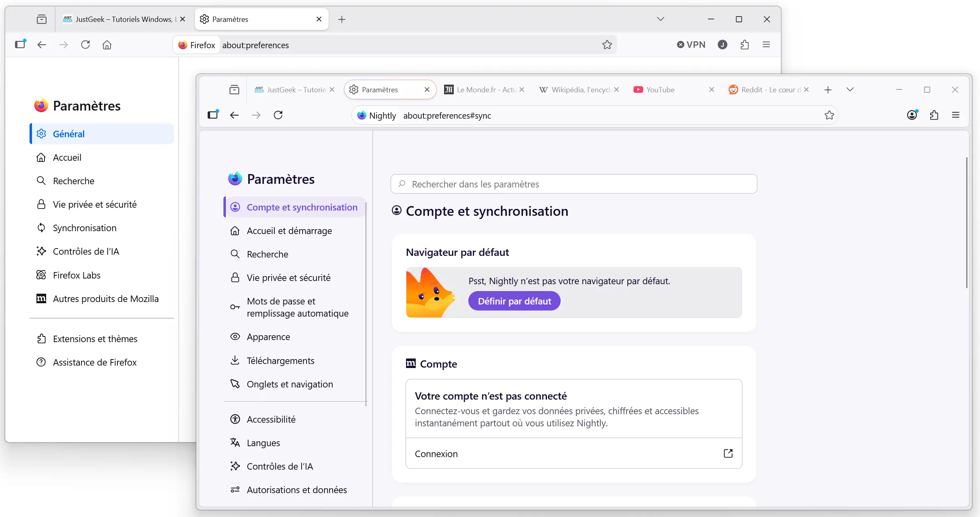Reload the page in Nightly window

pyautogui.click(x=278, y=115)
